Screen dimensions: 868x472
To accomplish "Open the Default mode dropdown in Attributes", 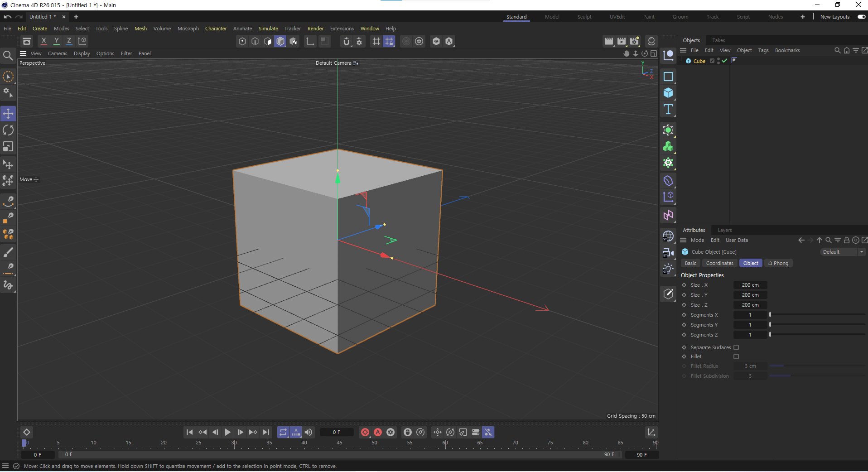I will [x=843, y=252].
